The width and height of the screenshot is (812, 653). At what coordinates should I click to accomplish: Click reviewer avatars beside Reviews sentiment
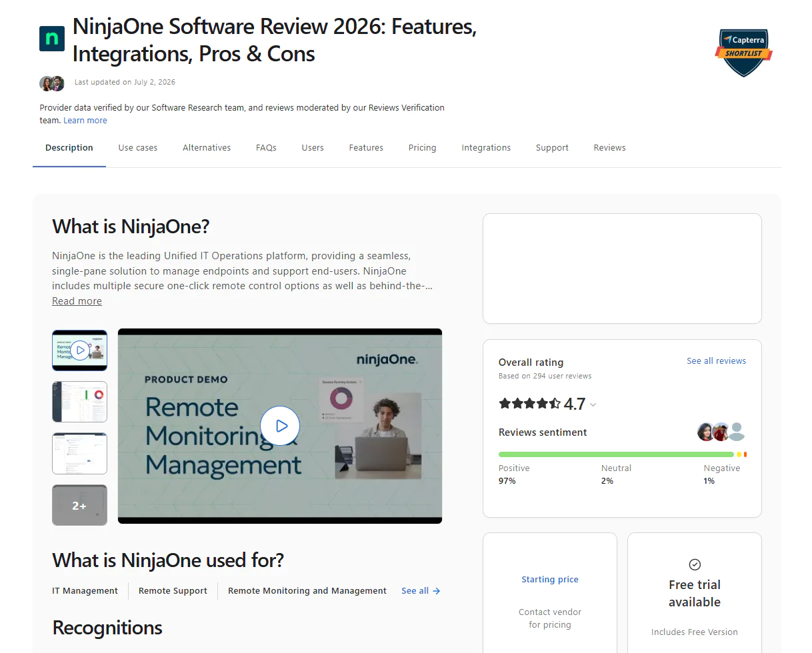721,432
